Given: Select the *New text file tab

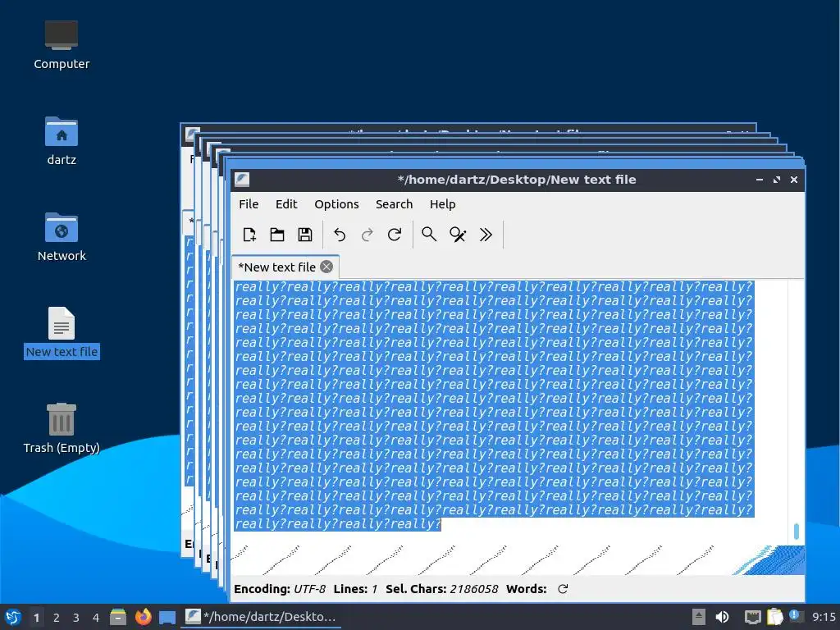Looking at the screenshot, I should point(276,267).
